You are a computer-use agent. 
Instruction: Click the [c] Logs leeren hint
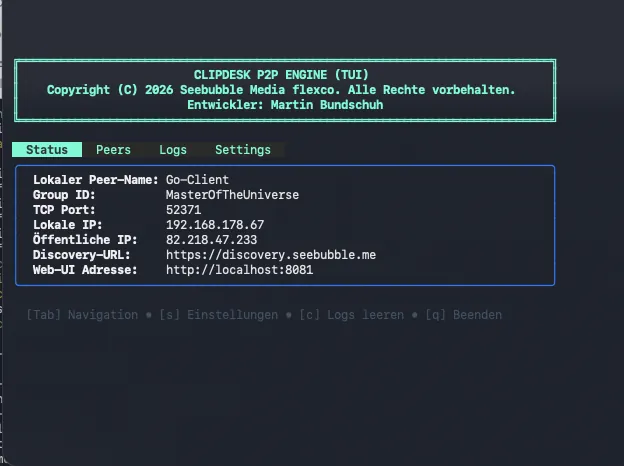[351, 315]
